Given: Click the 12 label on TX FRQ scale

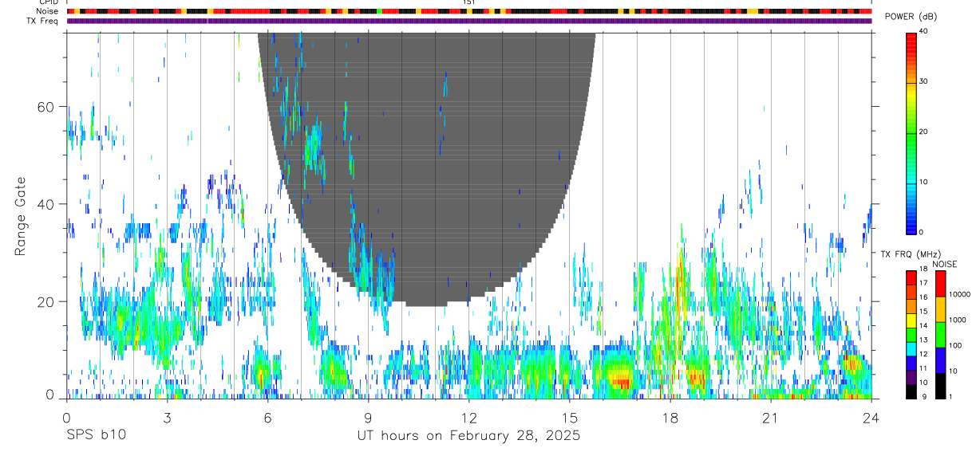Looking at the screenshot, I should coord(924,354).
